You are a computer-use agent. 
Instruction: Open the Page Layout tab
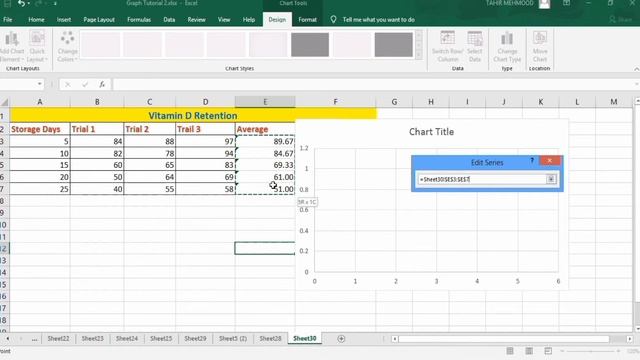99,20
